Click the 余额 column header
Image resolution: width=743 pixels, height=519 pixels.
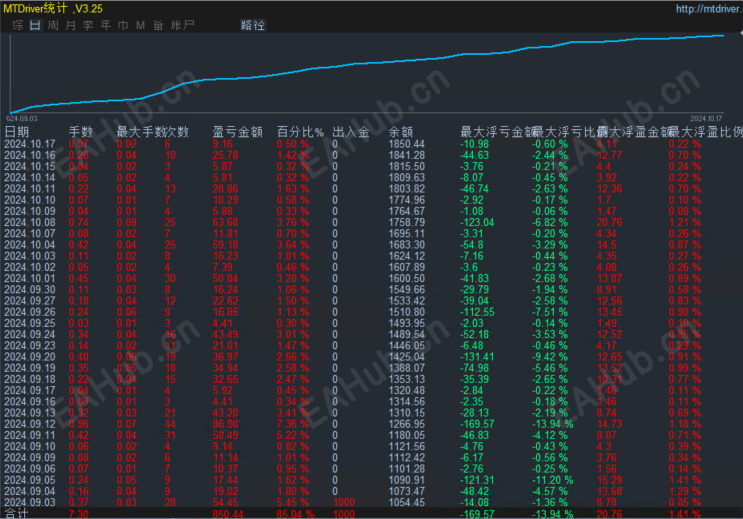401,132
